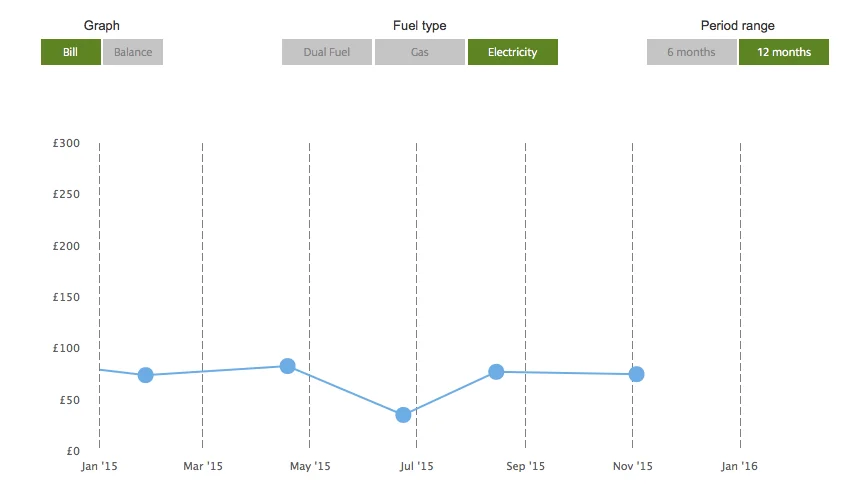Click the Jan '16 axis label
The width and height of the screenshot is (866, 485).
[739, 466]
